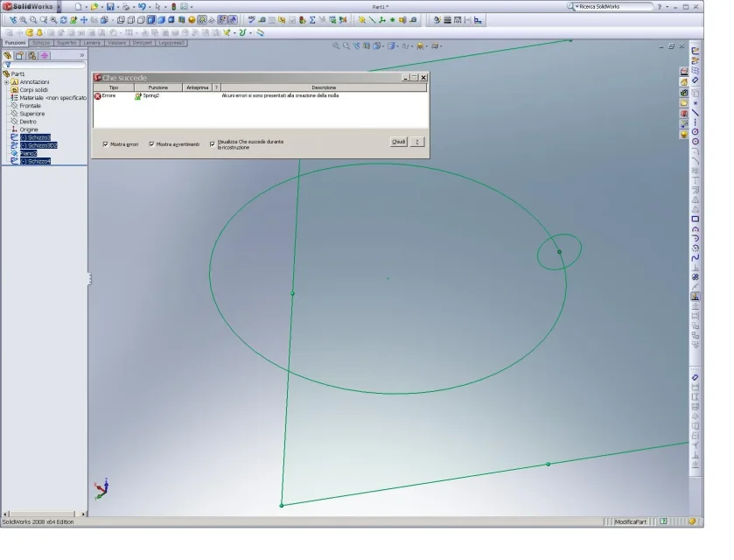Image resolution: width=734 pixels, height=560 pixels.
Task: Click the Anteprima column header
Action: point(197,87)
